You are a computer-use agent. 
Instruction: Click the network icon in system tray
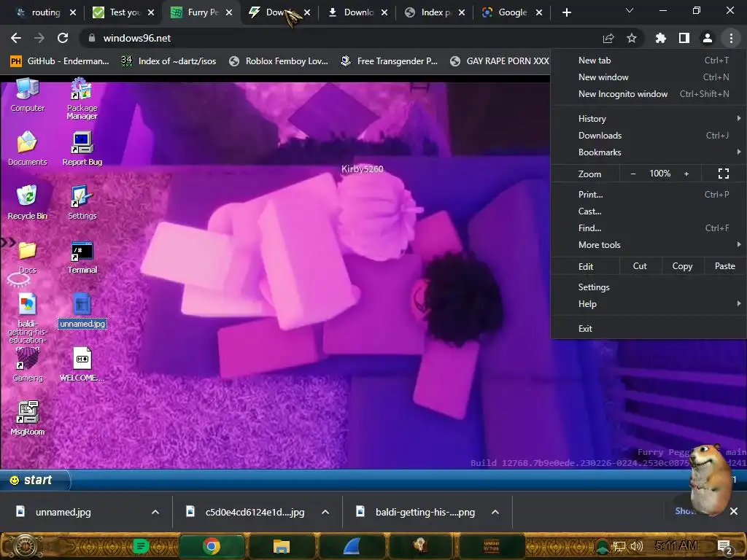(619, 546)
